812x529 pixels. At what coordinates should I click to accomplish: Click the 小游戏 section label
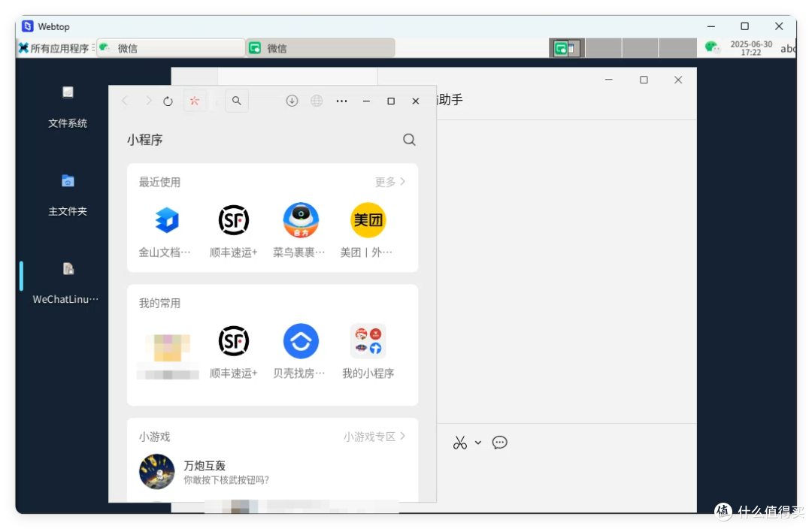coord(154,437)
